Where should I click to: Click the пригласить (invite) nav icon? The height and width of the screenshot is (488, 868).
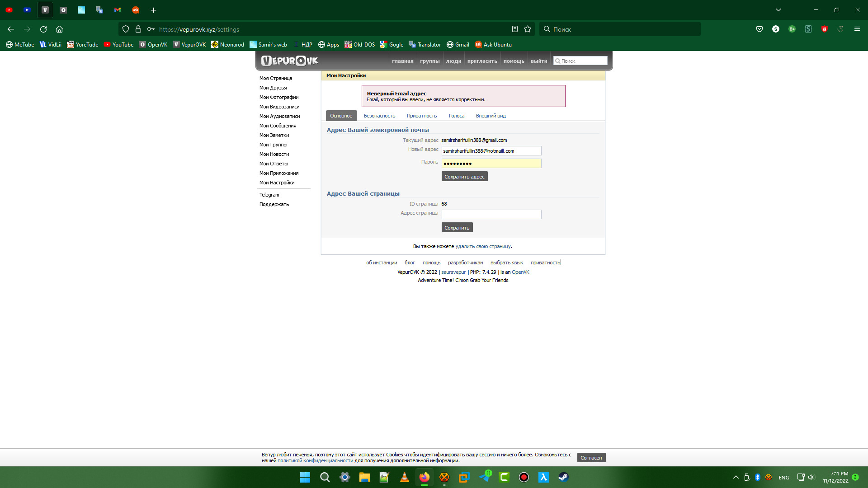coord(481,61)
